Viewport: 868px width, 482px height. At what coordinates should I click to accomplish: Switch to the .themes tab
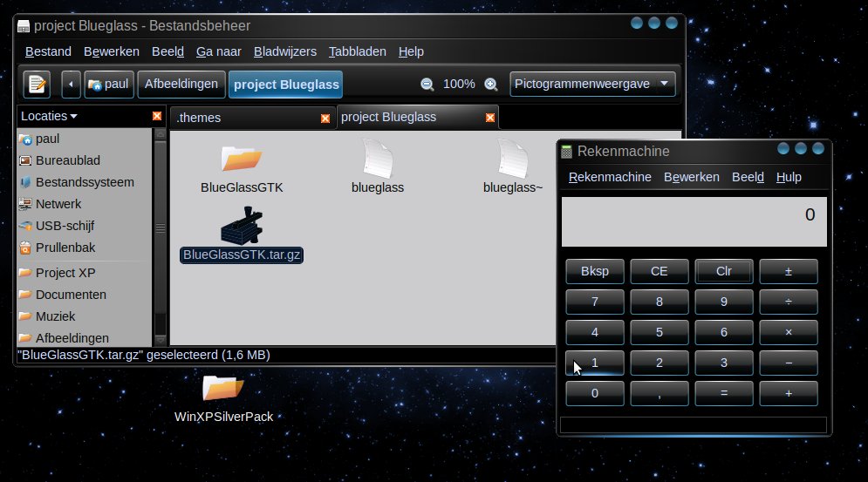pos(252,118)
